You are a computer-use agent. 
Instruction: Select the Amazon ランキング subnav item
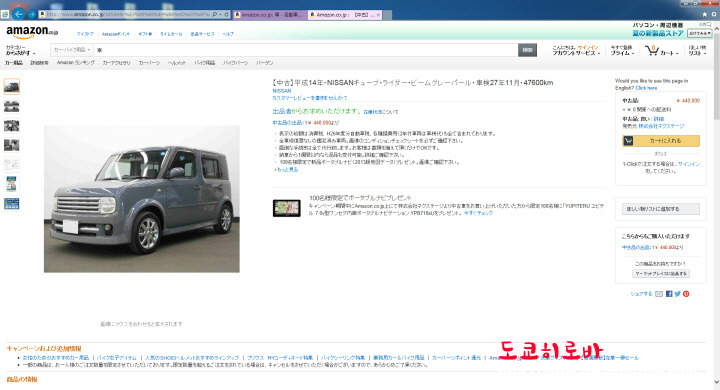(76, 63)
